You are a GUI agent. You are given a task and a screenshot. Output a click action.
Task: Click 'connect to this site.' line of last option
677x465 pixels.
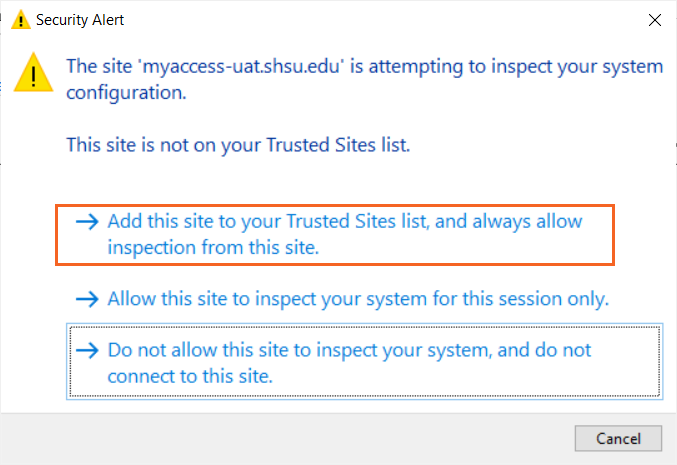[x=190, y=377]
